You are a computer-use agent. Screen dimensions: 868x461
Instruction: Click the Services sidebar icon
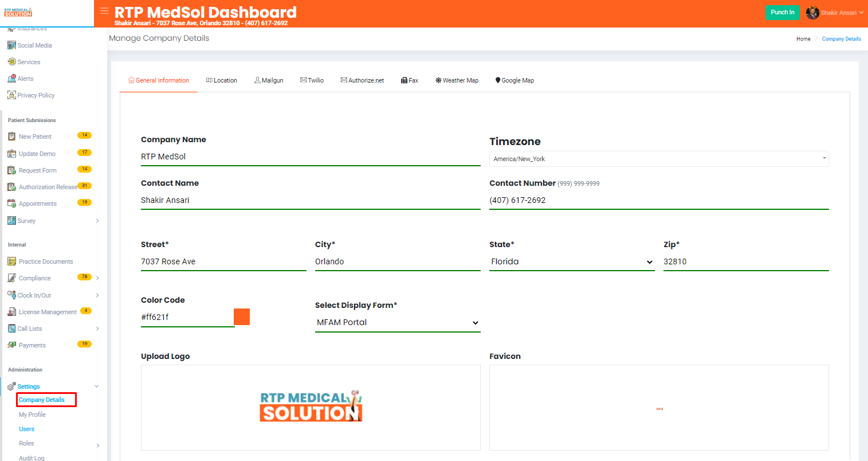coord(11,62)
